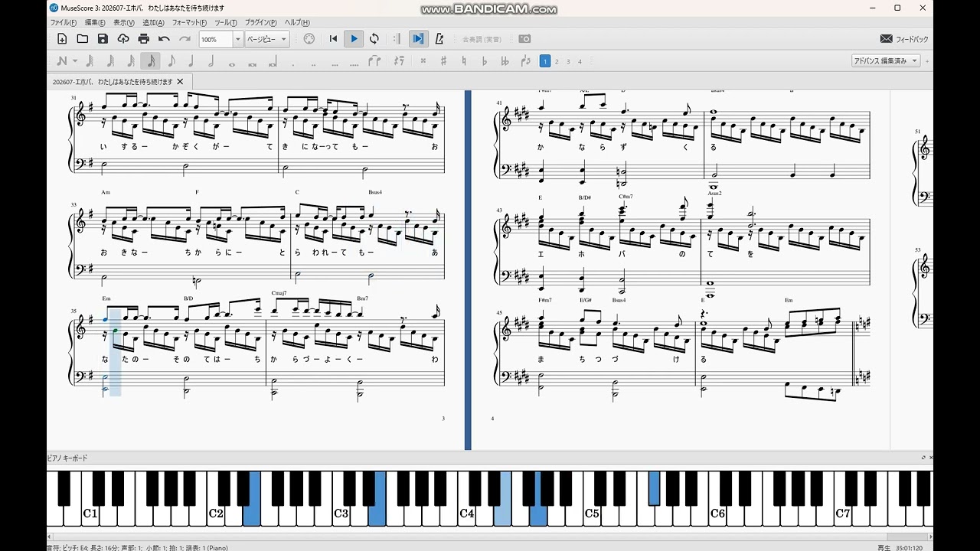Rewind playback to the start
Viewport: 980px width, 551px height.
(x=333, y=39)
